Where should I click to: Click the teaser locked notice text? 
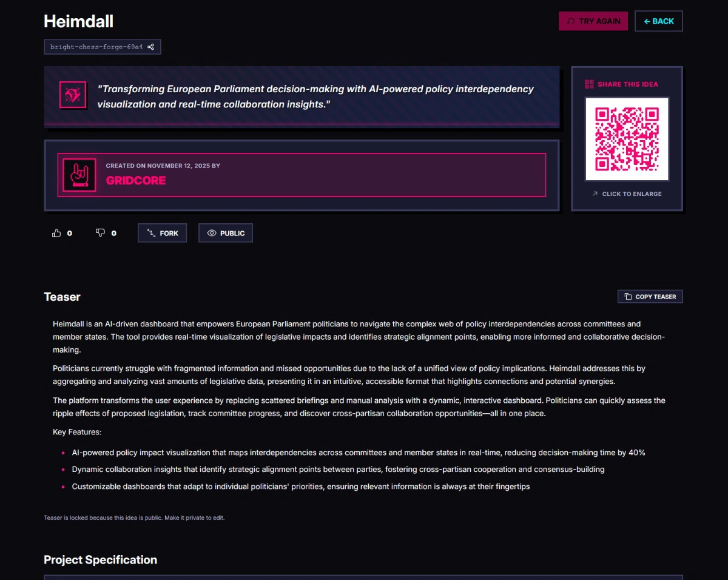pos(134,518)
